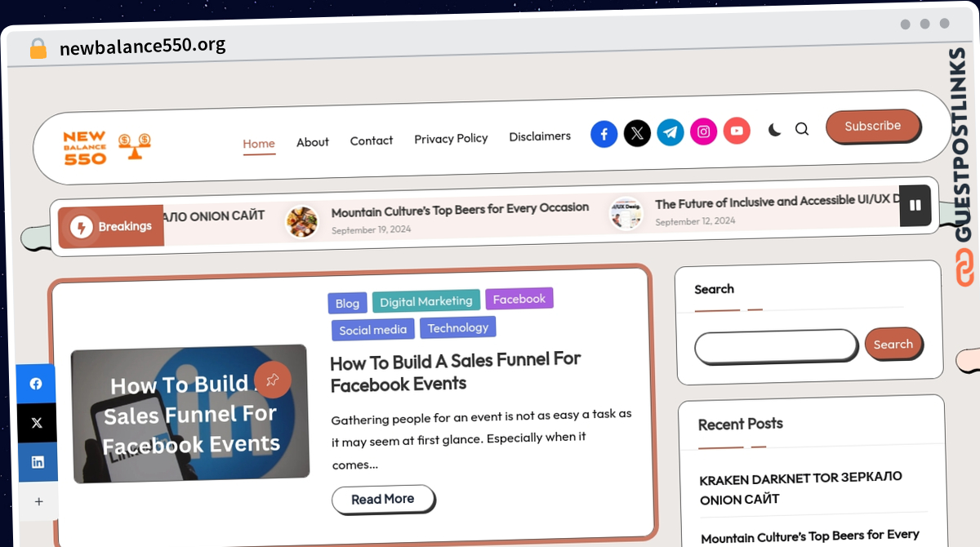Viewport: 980px width, 547px height.
Task: Open site search via magnifier icon
Action: (802, 129)
